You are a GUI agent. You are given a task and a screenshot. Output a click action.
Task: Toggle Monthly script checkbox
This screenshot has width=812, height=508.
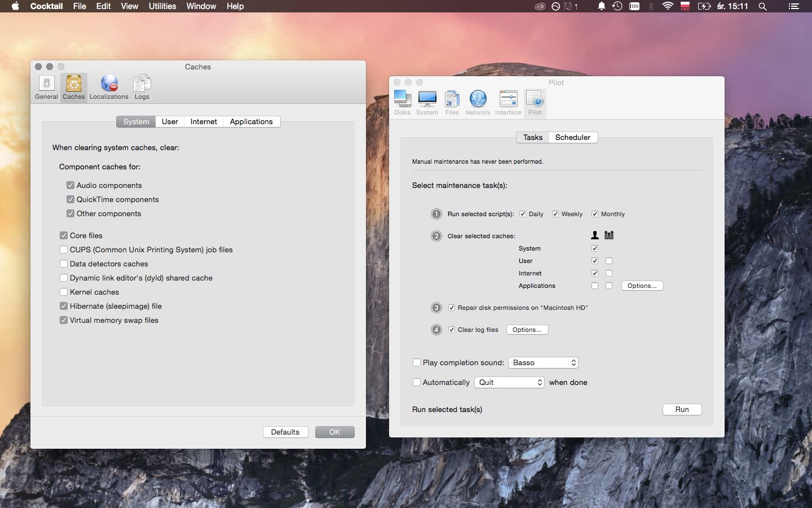click(595, 214)
